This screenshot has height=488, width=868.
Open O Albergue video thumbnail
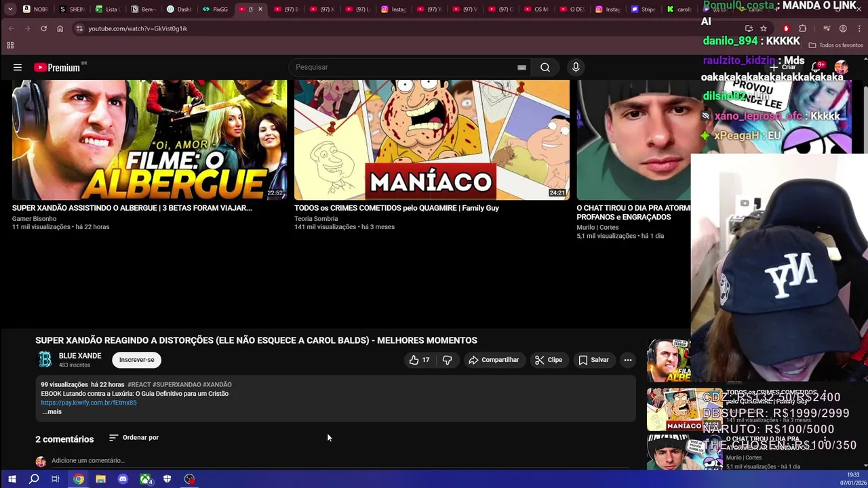pyautogui.click(x=149, y=140)
